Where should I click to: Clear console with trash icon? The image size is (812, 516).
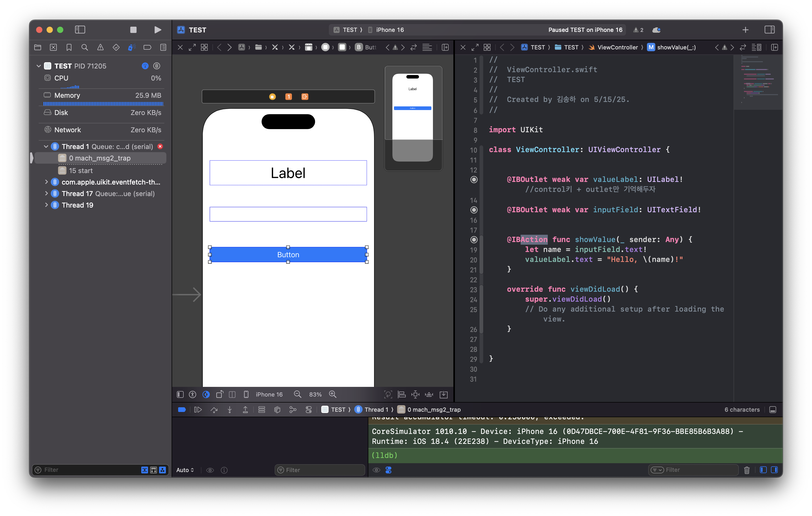[x=747, y=470]
